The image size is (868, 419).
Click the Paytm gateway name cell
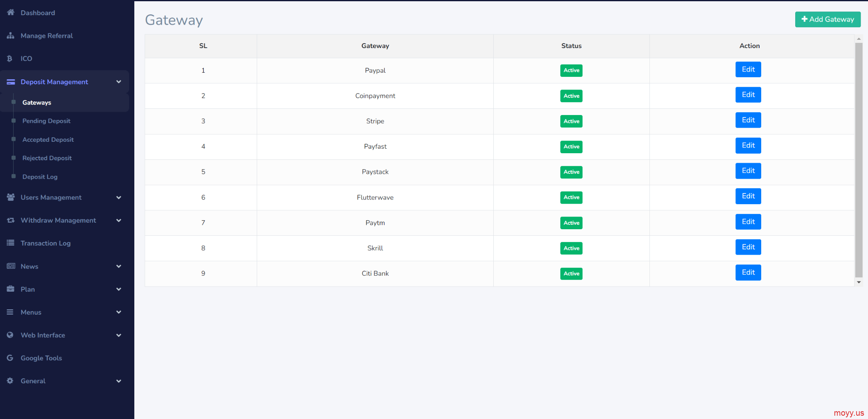coord(375,223)
